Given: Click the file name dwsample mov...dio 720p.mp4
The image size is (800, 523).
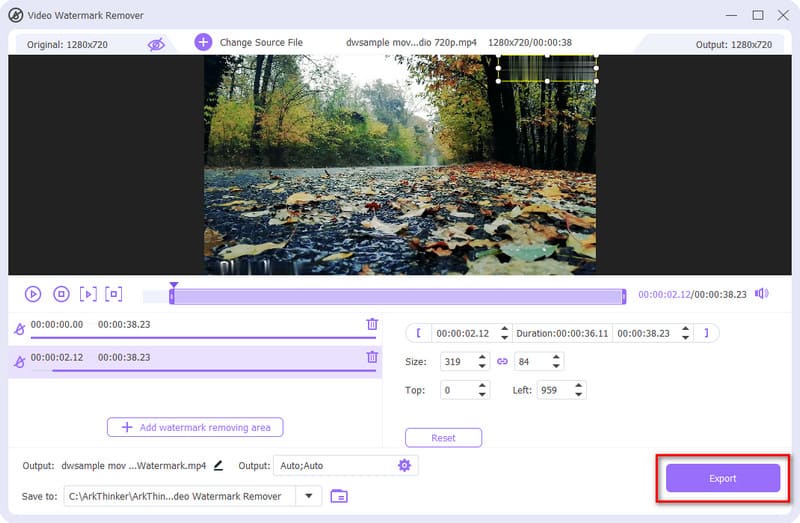Looking at the screenshot, I should [411, 42].
